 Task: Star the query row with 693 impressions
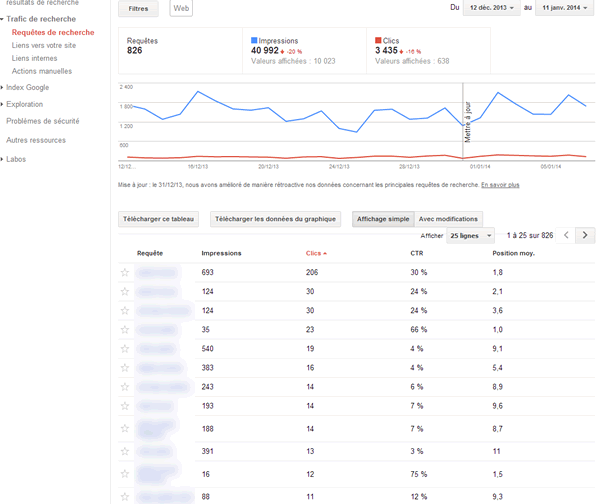[x=125, y=272]
